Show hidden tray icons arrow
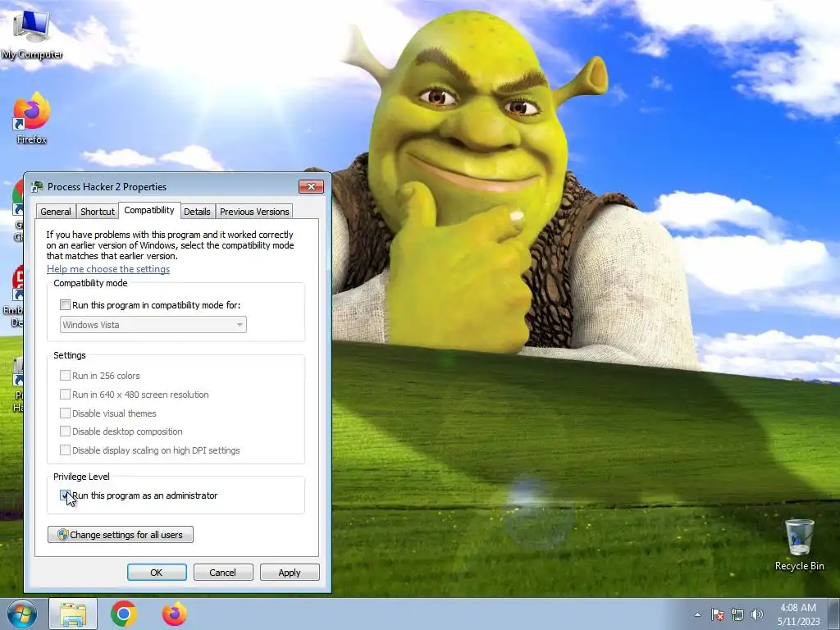The width and height of the screenshot is (840, 630). pyautogui.click(x=697, y=614)
